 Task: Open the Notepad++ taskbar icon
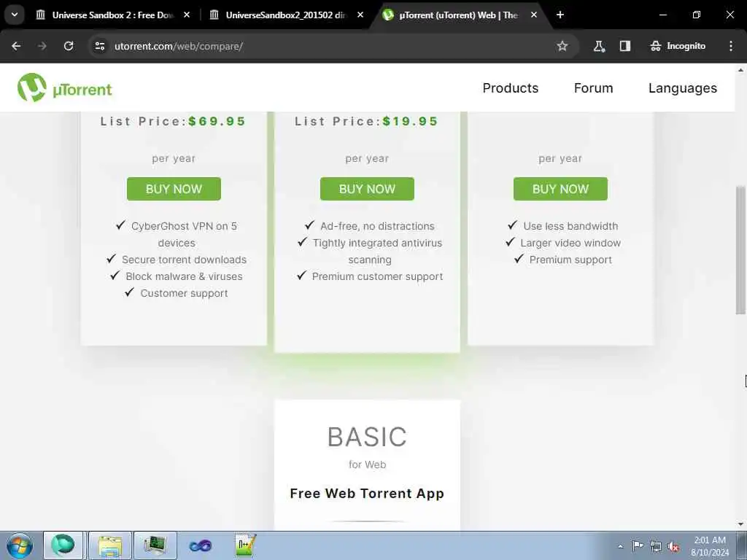click(x=245, y=545)
